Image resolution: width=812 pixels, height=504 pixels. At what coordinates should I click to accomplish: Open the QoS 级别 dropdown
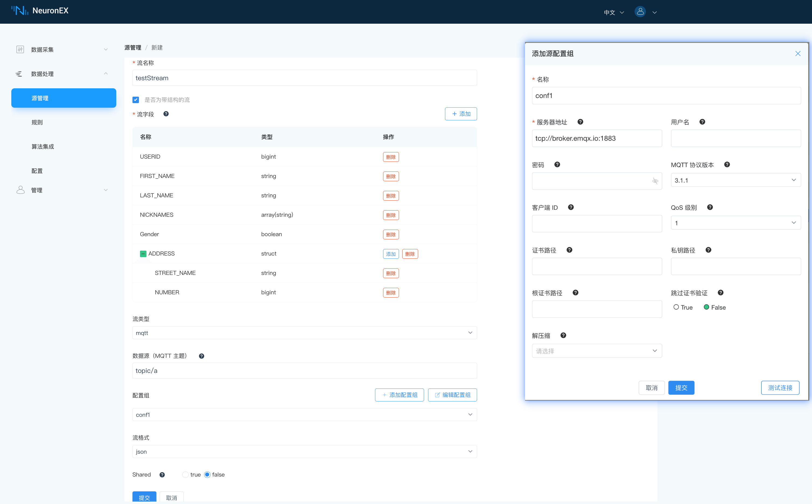click(x=735, y=223)
